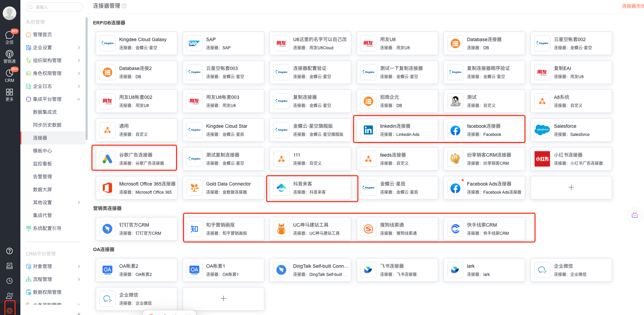Viewport: 644px width, 315px height.
Task: Click the help icon beside 连接器管理 title
Action: click(124, 6)
